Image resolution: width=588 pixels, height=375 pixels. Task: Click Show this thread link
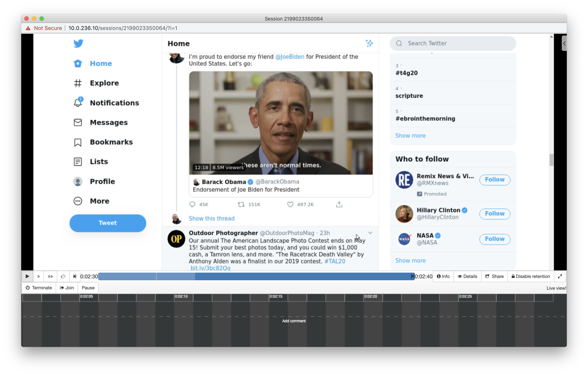click(211, 218)
